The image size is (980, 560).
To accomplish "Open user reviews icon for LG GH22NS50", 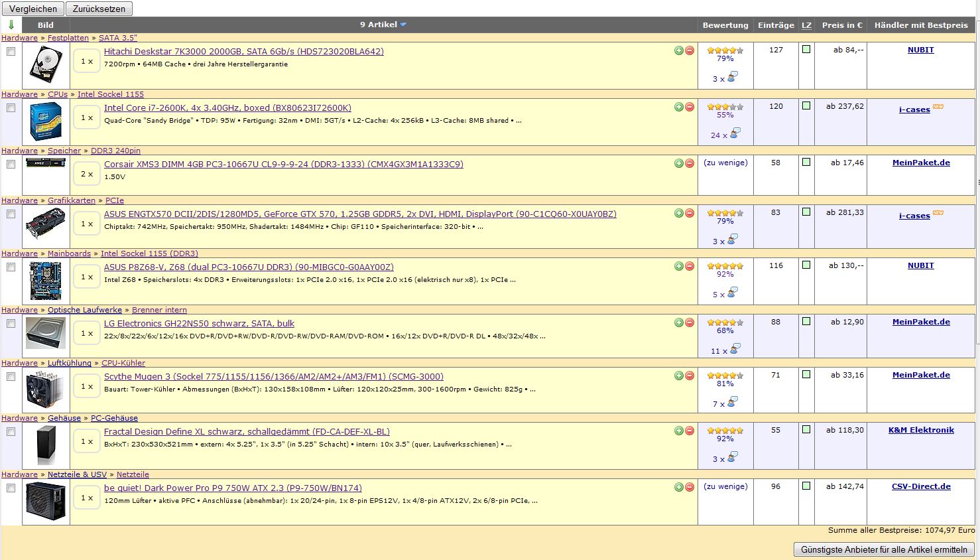I will (x=733, y=349).
